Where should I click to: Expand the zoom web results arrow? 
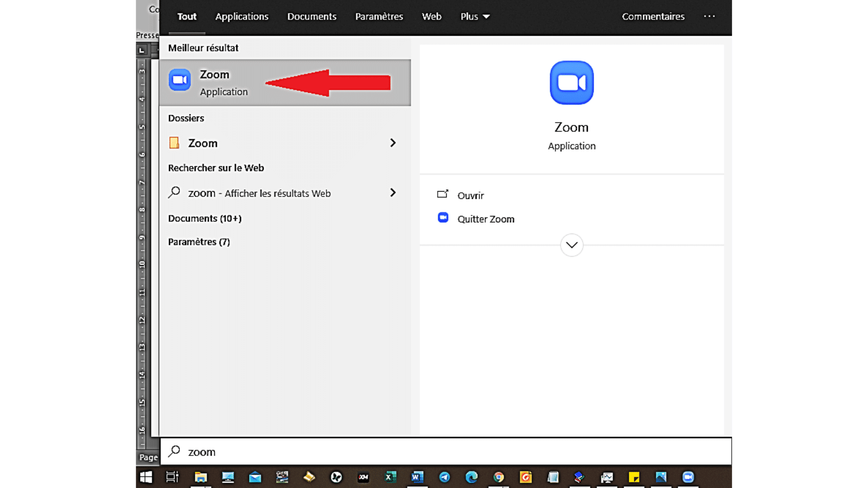coord(392,192)
